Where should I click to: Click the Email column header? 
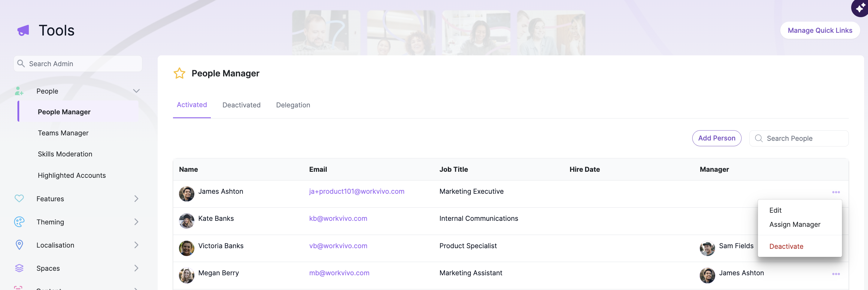pos(318,169)
